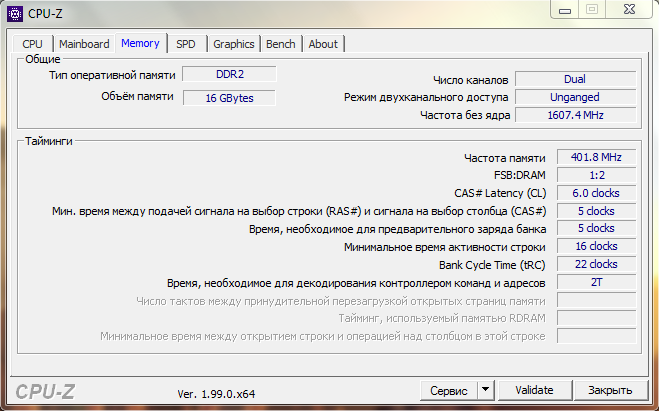Expand the Сервис dropdown arrow
The image size is (659, 411).
tap(485, 390)
